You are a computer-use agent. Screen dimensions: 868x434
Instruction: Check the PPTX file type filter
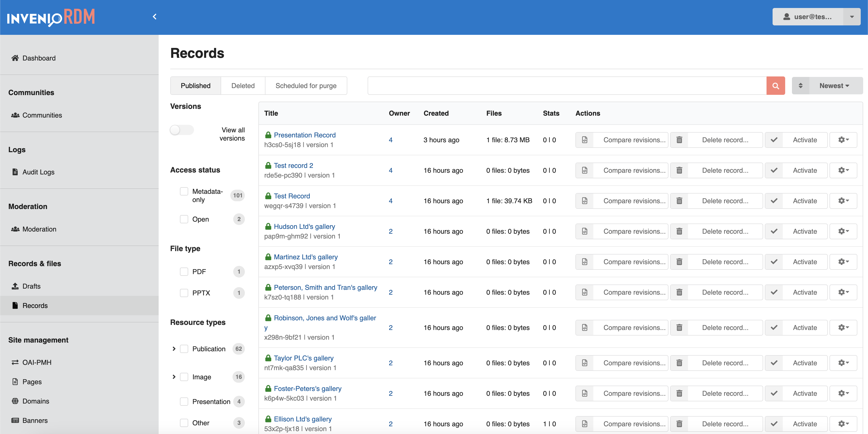184,293
